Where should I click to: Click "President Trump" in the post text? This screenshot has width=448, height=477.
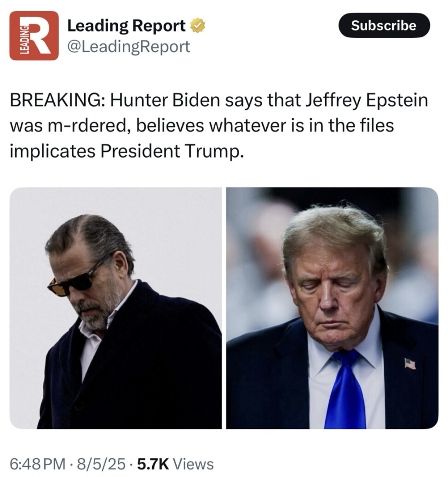pos(170,151)
